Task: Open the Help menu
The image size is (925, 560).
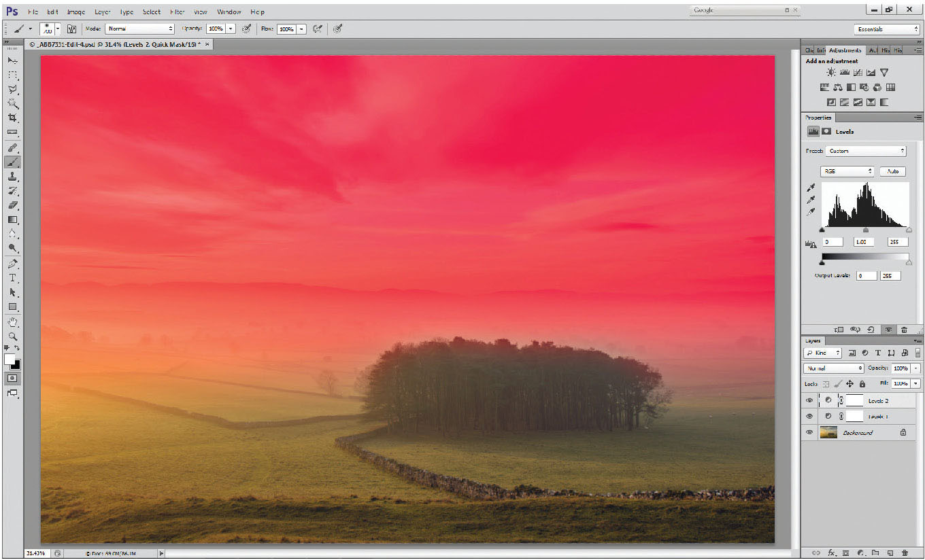Action: [x=257, y=12]
